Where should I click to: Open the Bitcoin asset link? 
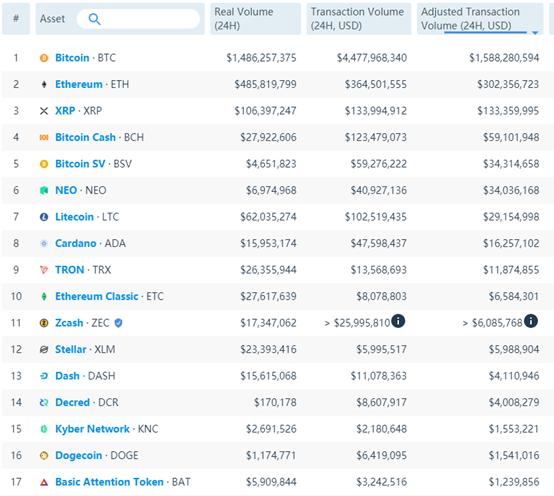click(72, 58)
